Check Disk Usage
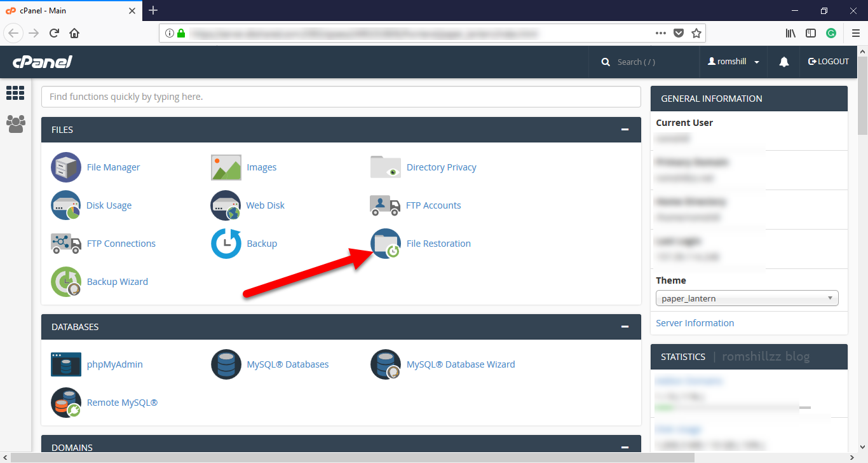 coord(109,205)
